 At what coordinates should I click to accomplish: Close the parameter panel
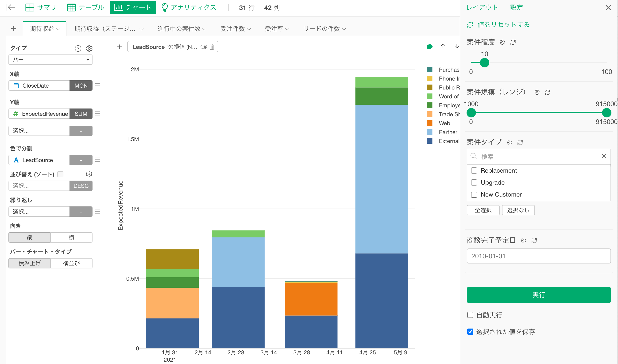coord(608,8)
